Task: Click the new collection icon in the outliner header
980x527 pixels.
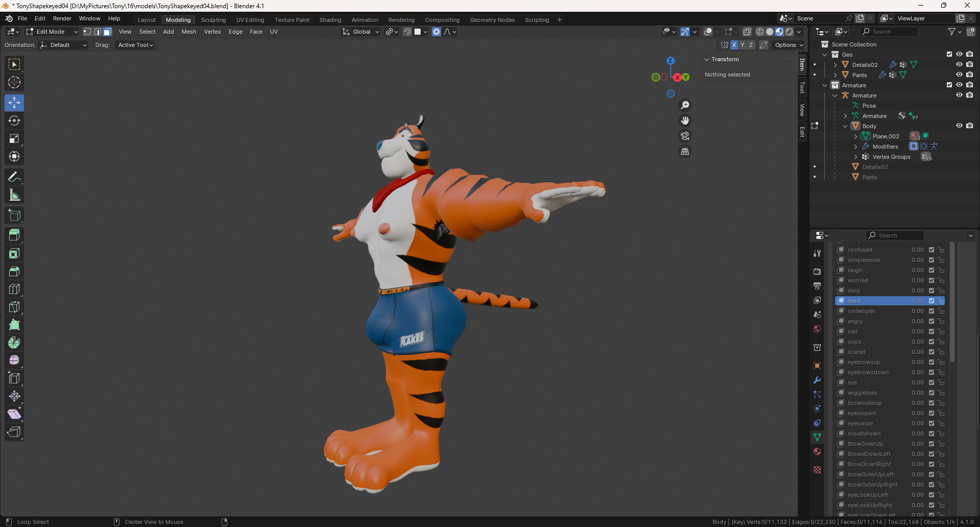Action: (971, 32)
